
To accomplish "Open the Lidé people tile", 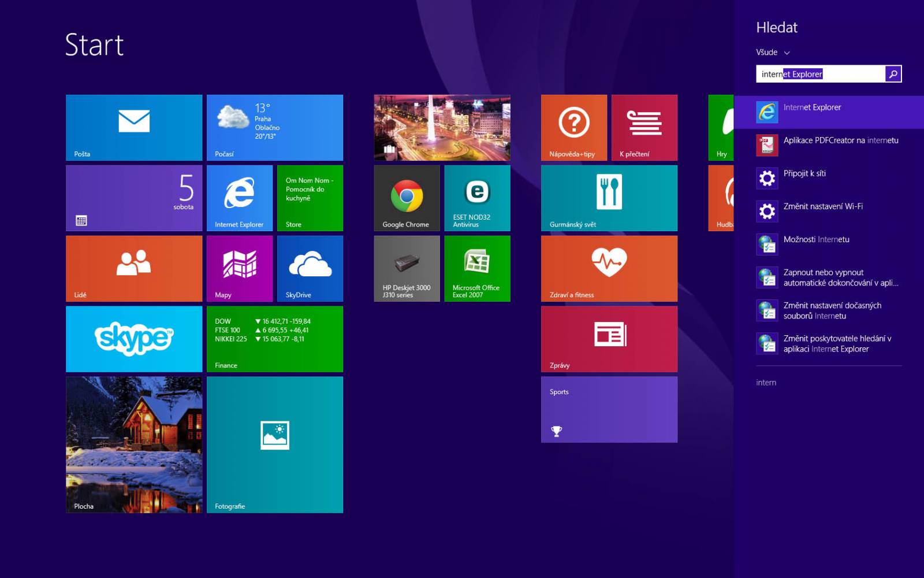I will point(134,269).
